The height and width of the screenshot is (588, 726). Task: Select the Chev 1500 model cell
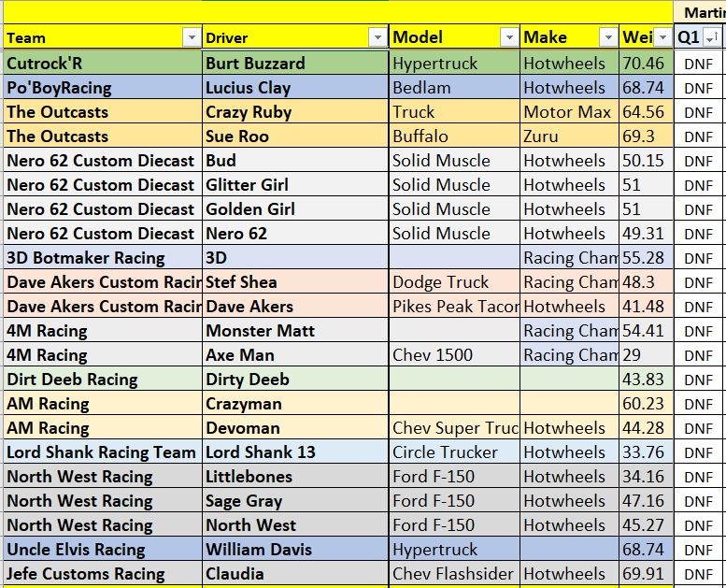(455, 355)
